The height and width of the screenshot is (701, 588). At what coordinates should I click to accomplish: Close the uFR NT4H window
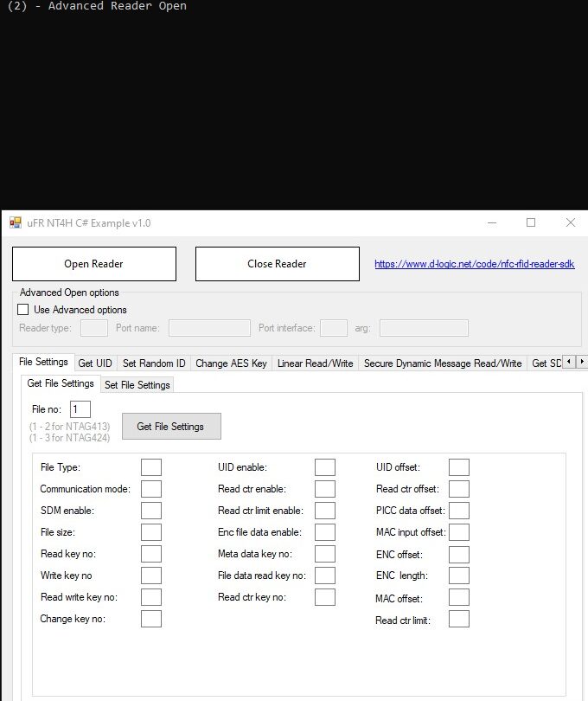click(x=571, y=222)
